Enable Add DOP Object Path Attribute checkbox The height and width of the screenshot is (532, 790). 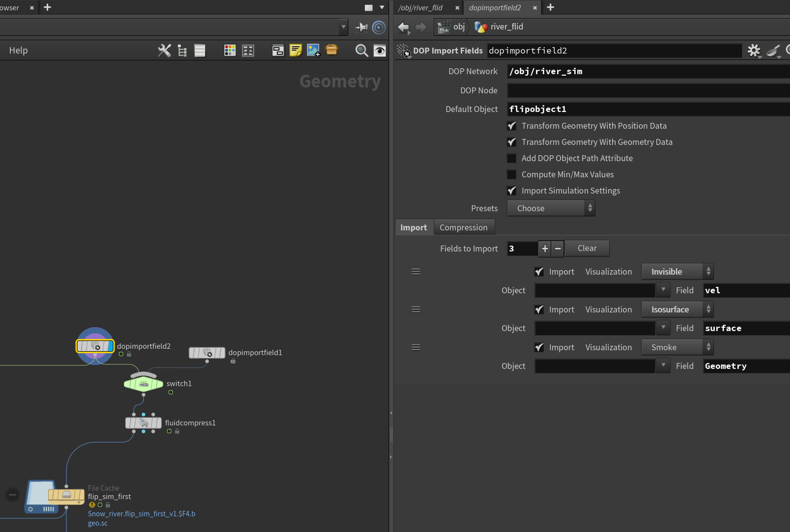(511, 158)
